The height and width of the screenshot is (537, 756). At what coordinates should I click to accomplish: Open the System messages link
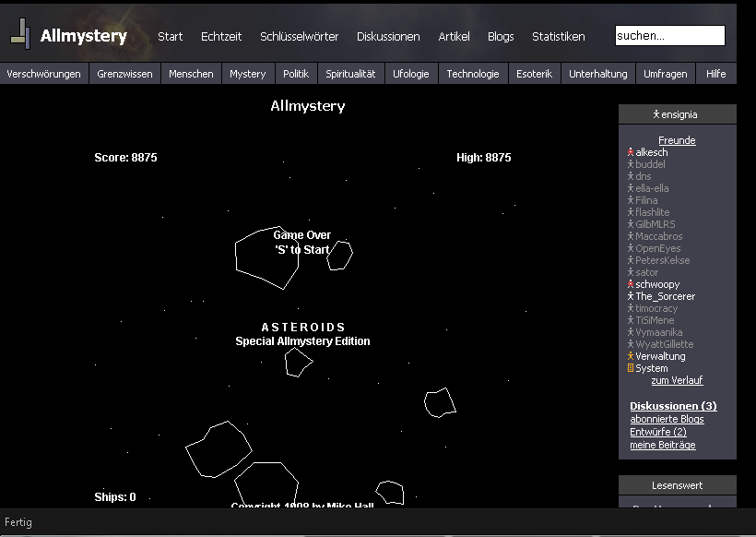tap(652, 369)
